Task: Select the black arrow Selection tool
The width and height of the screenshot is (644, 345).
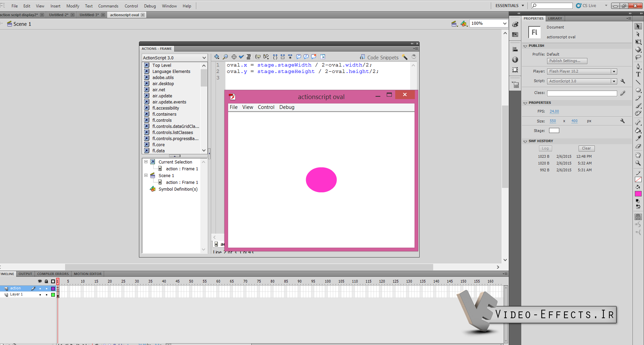Action: tap(638, 26)
